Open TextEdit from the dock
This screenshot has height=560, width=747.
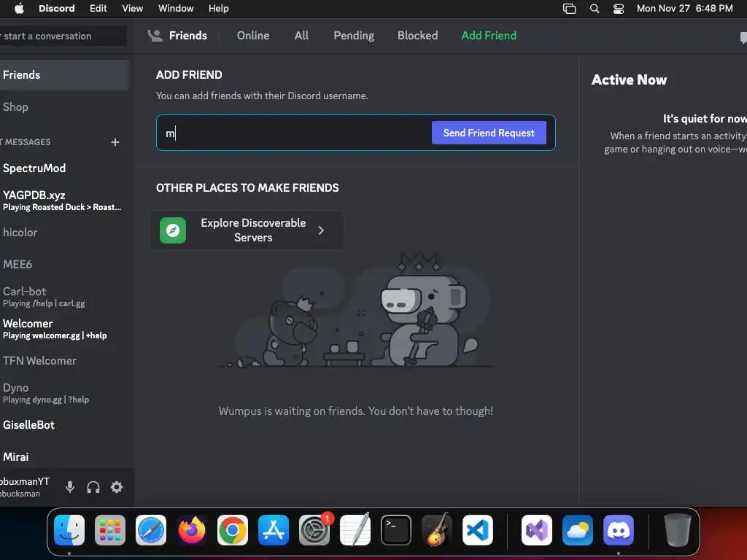(355, 530)
